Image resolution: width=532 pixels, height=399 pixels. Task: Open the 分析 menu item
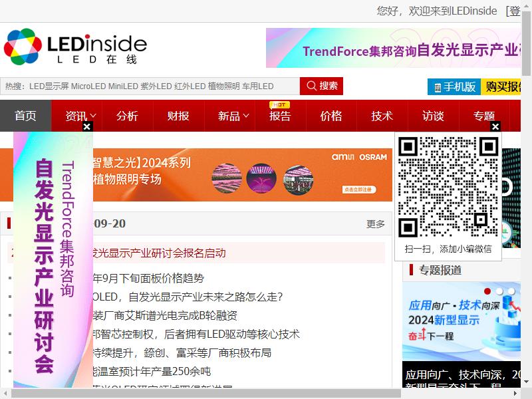point(127,116)
